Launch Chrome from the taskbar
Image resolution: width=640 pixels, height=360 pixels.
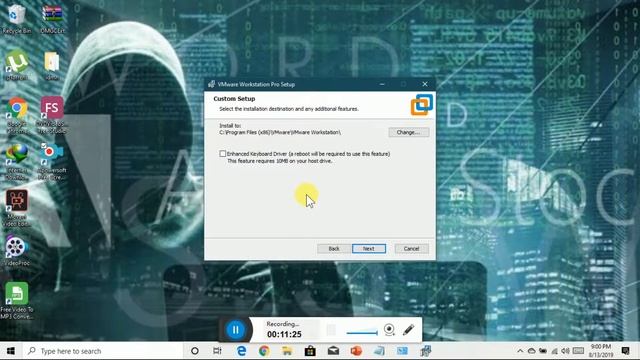pos(264,351)
